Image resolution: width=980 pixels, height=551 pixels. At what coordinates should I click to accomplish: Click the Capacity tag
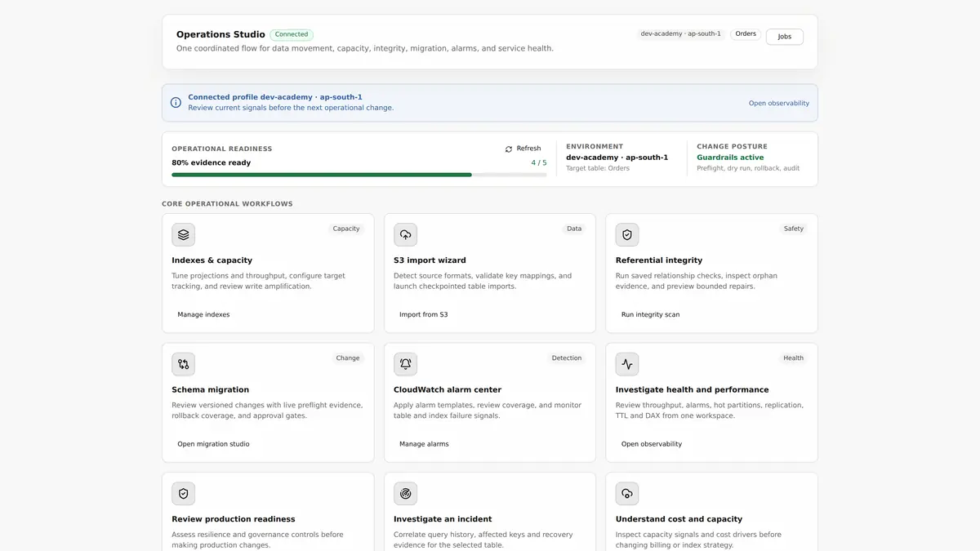point(346,229)
